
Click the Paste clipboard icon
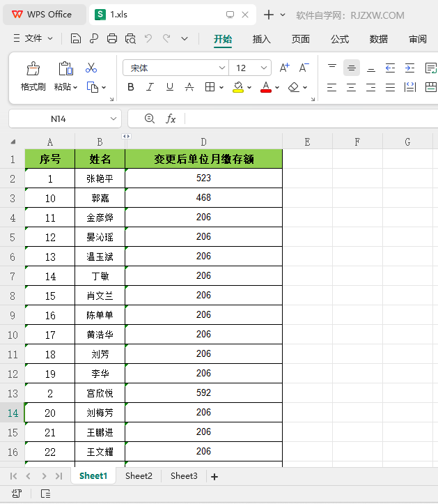point(66,68)
